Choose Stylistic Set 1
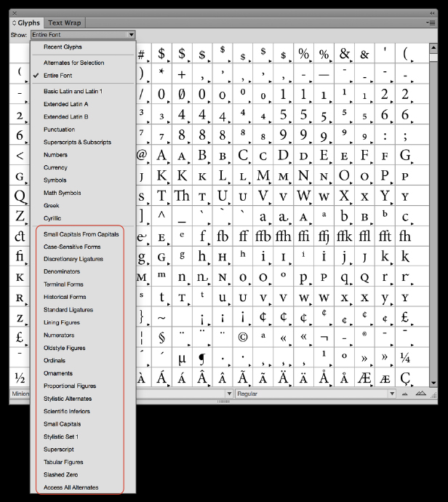Image resolution: width=448 pixels, height=502 pixels. 83,437
